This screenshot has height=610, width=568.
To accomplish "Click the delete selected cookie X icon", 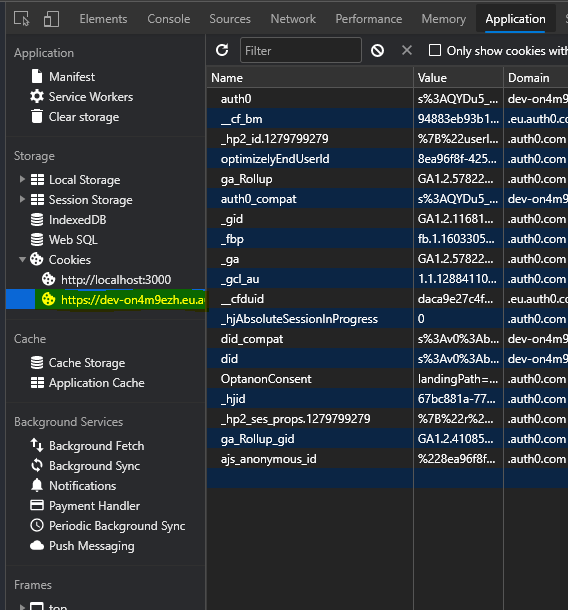I will coord(407,50).
